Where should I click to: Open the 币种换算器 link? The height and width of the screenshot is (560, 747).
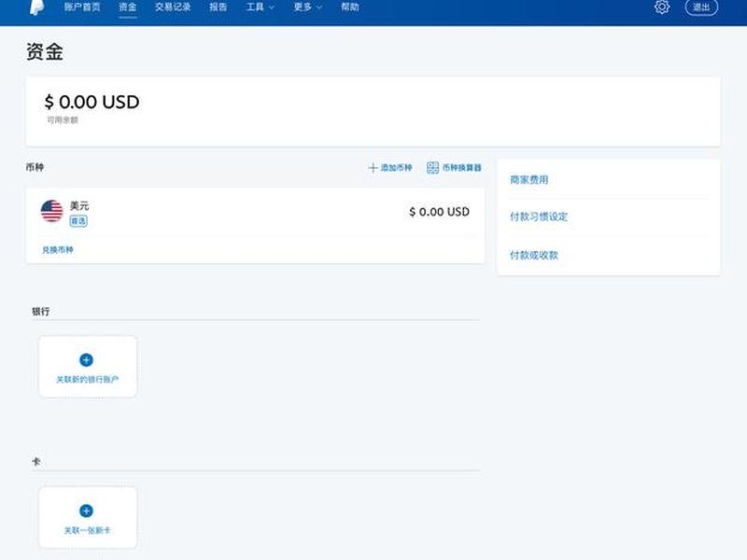(461, 168)
